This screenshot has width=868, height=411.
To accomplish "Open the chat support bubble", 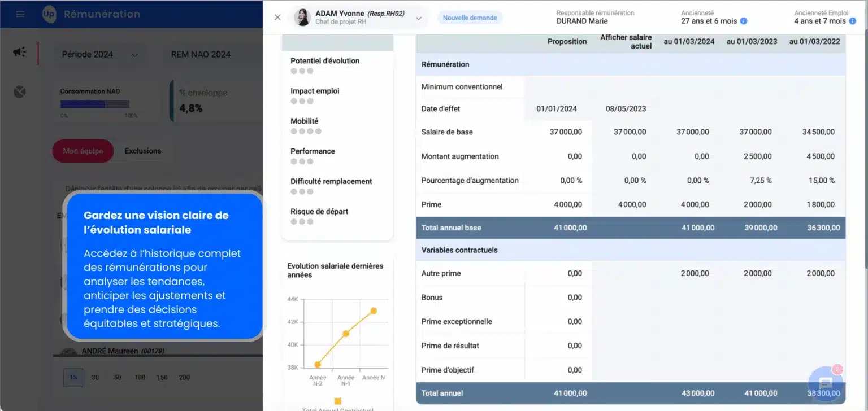I will (x=826, y=383).
